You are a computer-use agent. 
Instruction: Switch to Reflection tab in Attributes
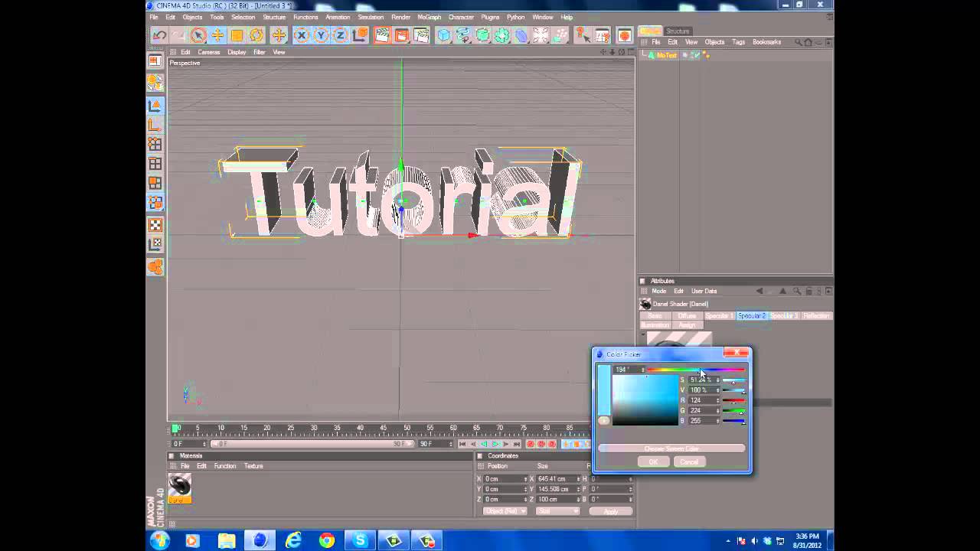[x=816, y=316]
